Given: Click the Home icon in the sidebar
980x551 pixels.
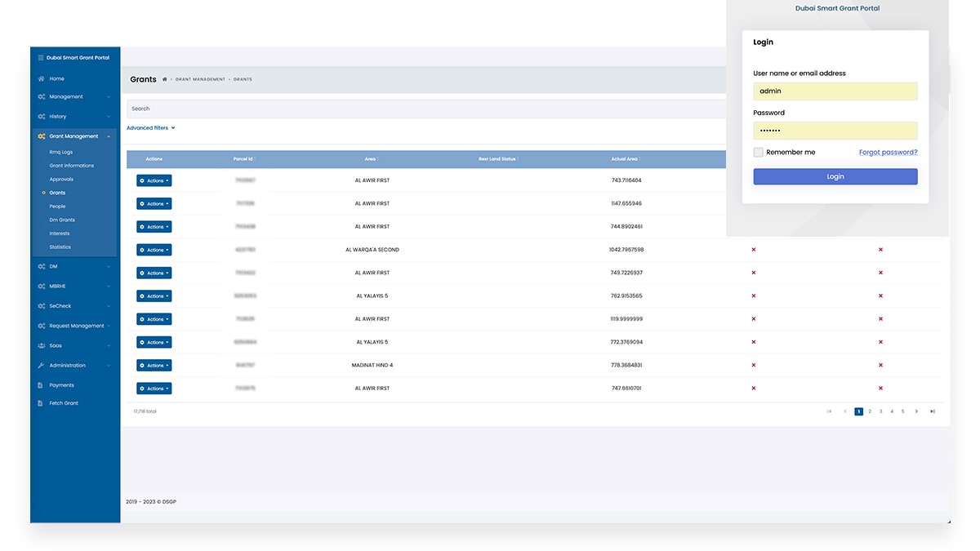Looking at the screenshot, I should [41, 79].
